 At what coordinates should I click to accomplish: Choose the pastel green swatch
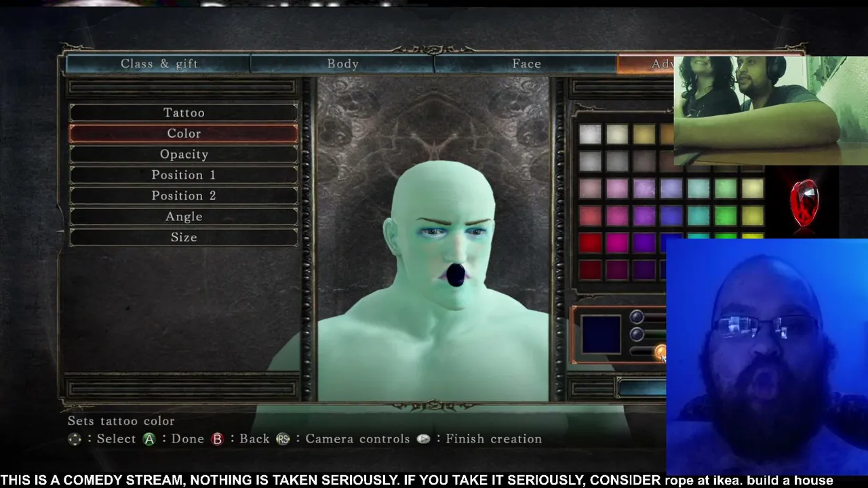pos(726,188)
